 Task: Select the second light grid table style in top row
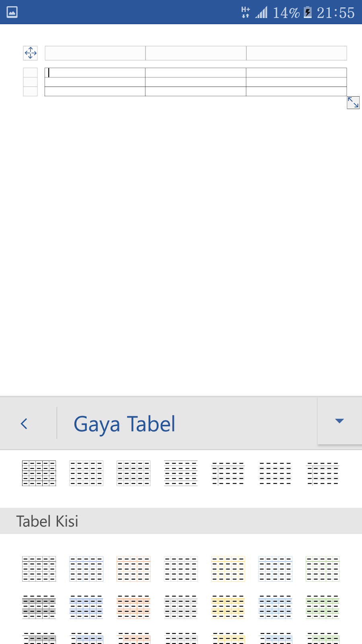(86, 473)
